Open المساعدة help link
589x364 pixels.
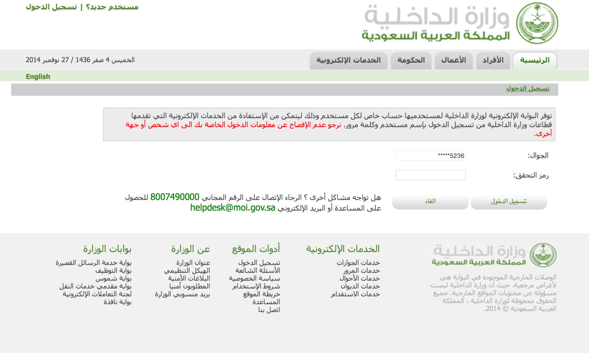[266, 302]
